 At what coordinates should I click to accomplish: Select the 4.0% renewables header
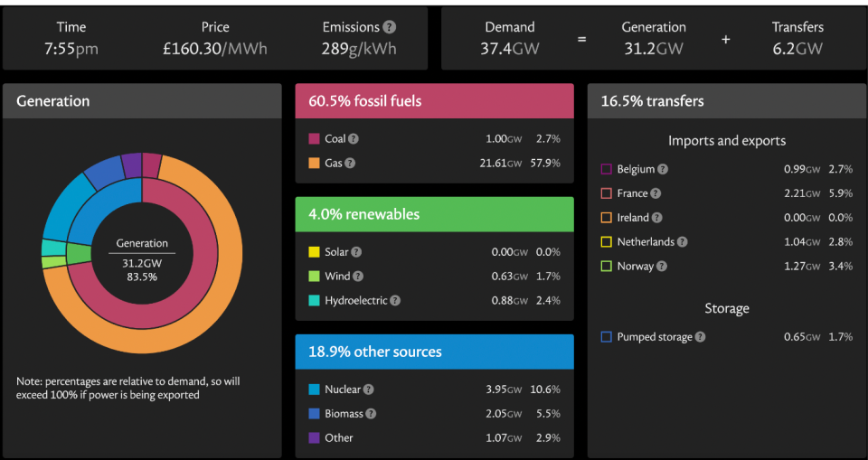[434, 215]
